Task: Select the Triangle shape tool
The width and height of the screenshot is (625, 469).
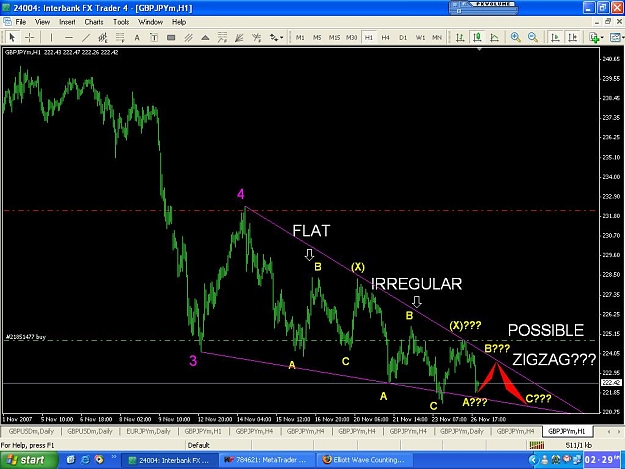Action: coord(205,37)
